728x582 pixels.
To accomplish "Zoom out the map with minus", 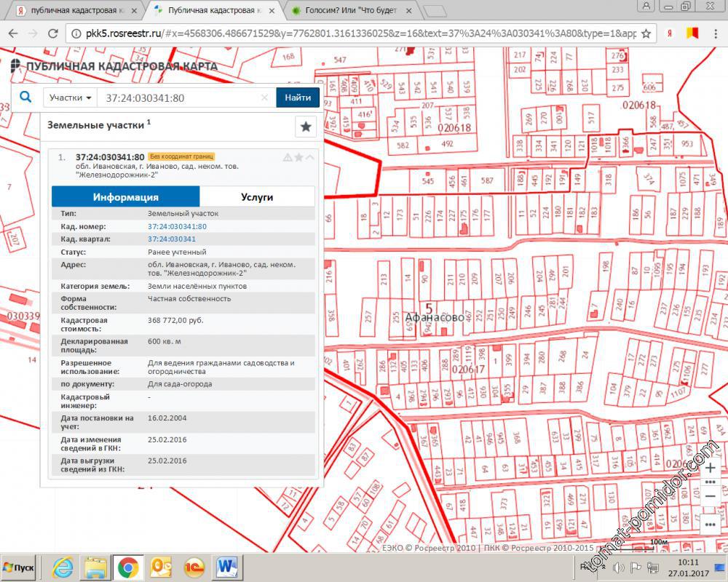I will 711,495.
